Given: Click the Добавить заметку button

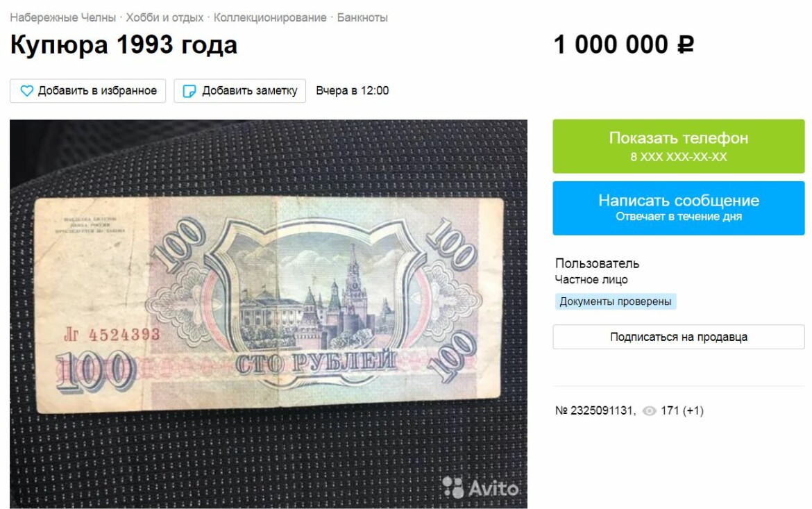Looking at the screenshot, I should [239, 91].
